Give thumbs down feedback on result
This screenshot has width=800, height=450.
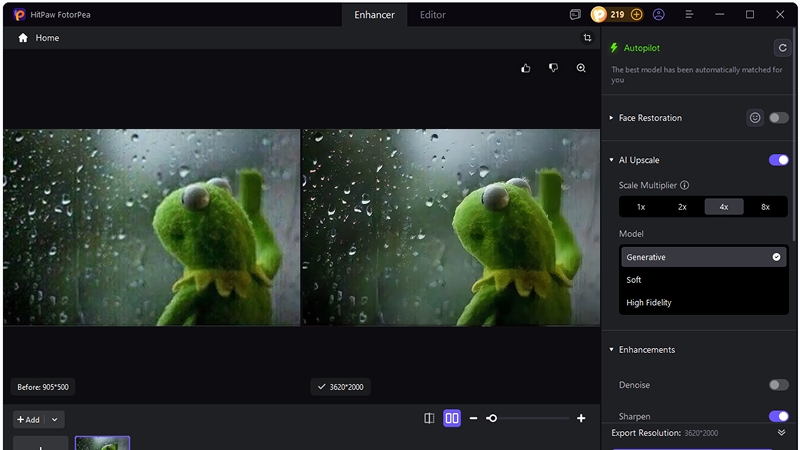[553, 68]
